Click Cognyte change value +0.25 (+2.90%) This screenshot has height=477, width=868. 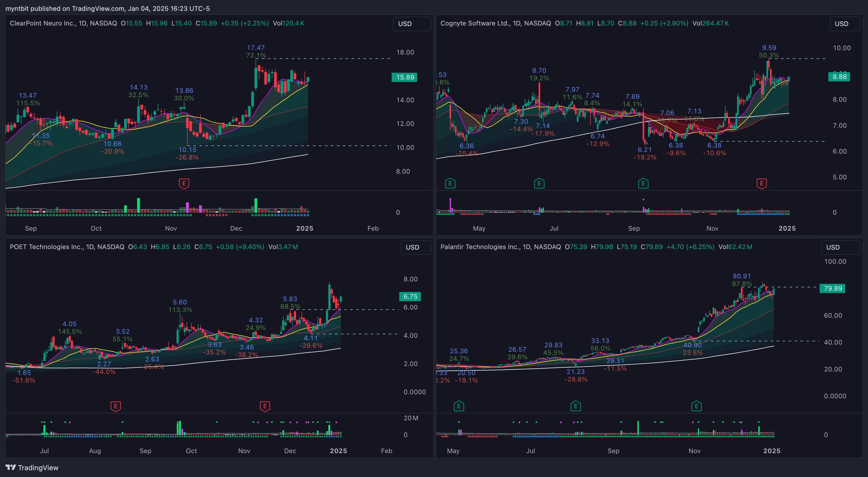click(x=664, y=23)
